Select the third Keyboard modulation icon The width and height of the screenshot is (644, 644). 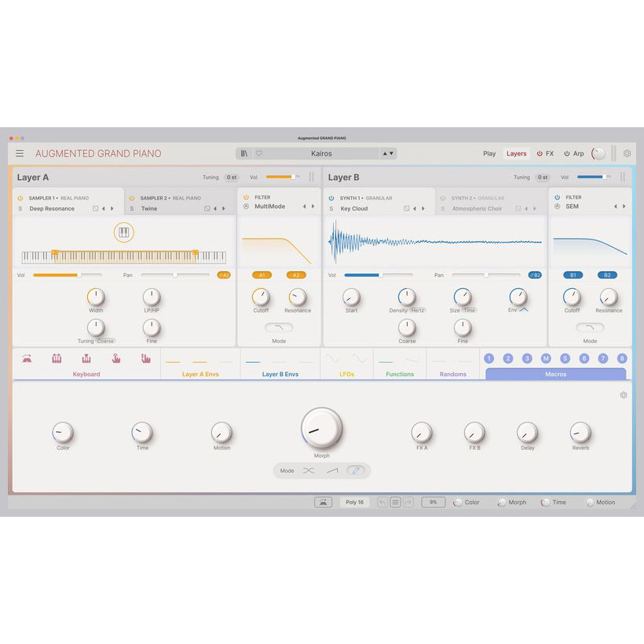pos(86,359)
